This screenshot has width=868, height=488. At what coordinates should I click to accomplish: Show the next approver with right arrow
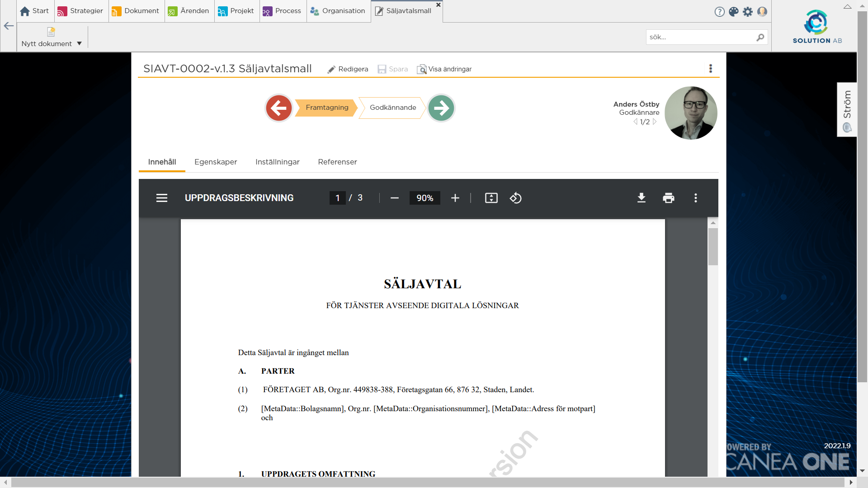pos(654,122)
